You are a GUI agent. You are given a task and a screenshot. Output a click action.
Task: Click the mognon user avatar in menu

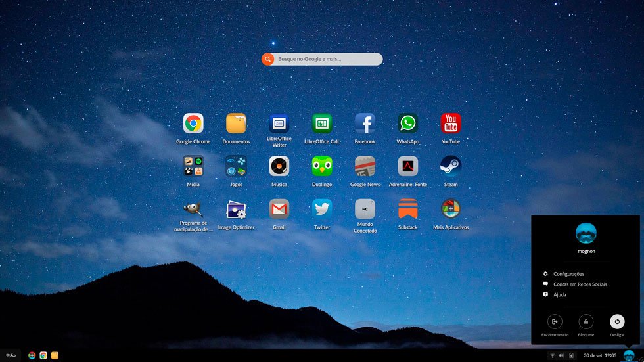[x=586, y=233]
